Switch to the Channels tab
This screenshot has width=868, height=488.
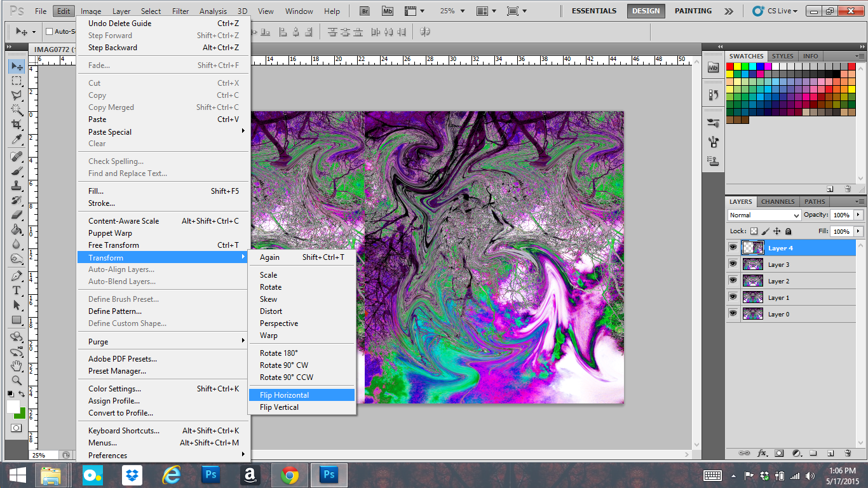pos(778,201)
